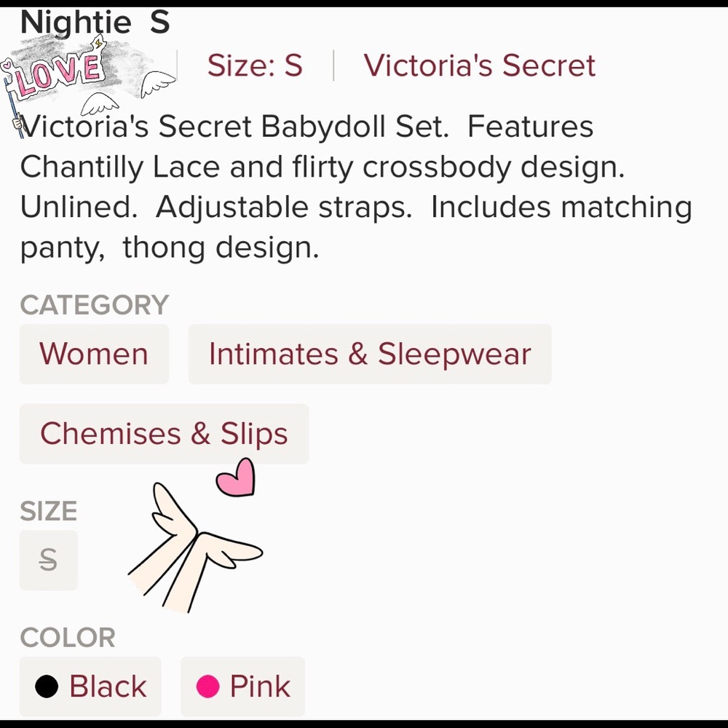Click the pink heart sticker
Screen dimensions: 728x728
pos(236,478)
